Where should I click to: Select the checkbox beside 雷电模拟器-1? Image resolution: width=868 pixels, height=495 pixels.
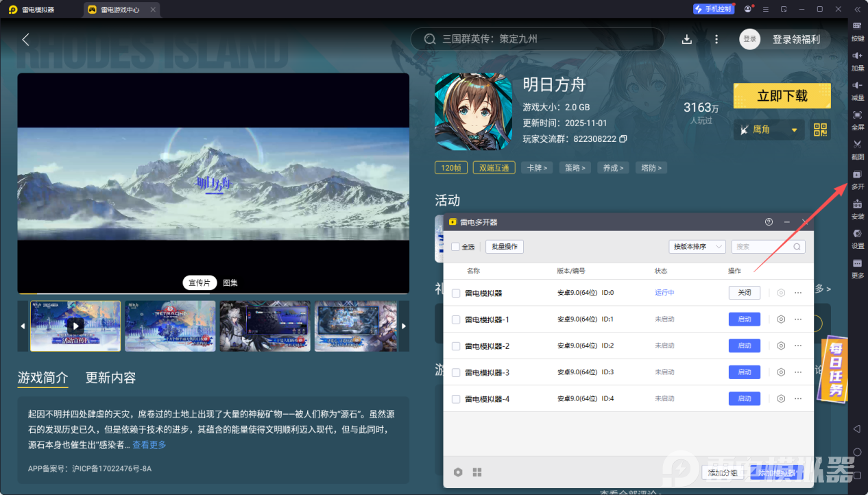click(456, 319)
